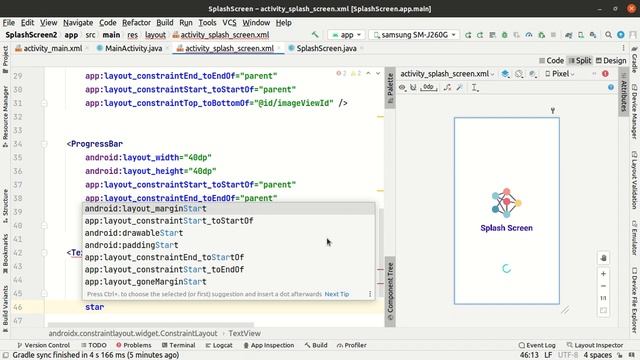The height and width of the screenshot is (360, 640).
Task: Go to previous highlighted error arrow
Action: point(369,73)
